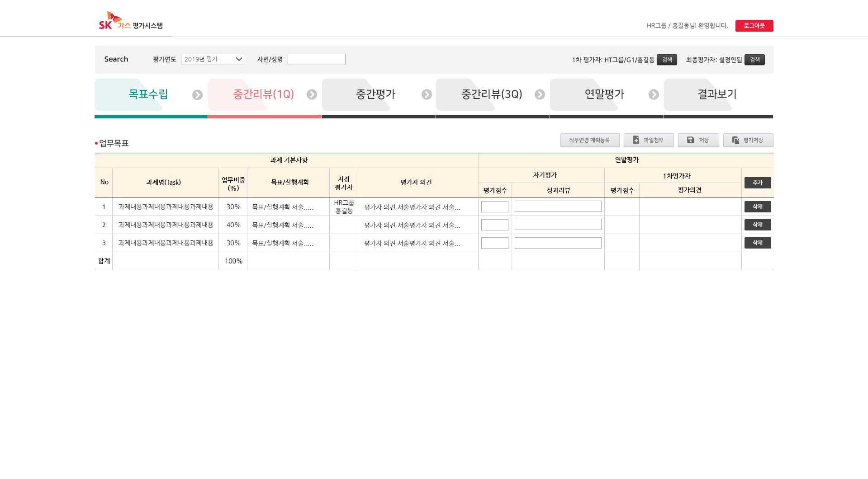Click the arrow icon after 연말평가

[x=654, y=94]
